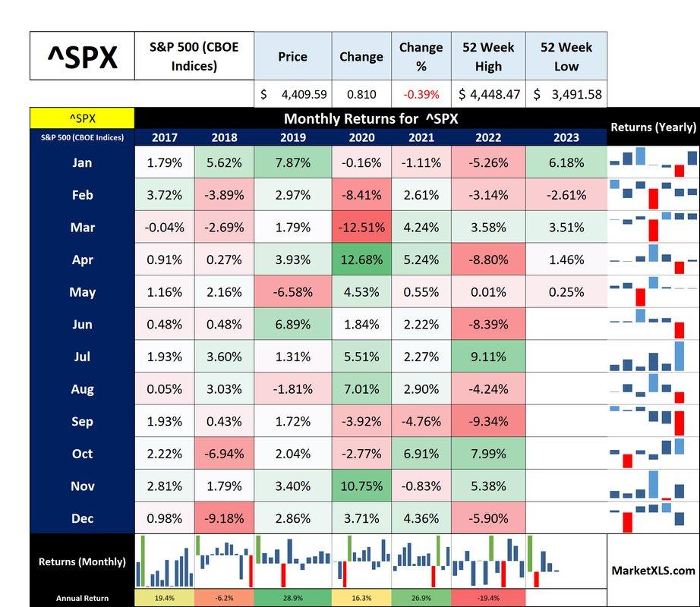Select the 52 Week Low value $3,491.58
Viewport: 700px width, 607px height.
tap(566, 95)
